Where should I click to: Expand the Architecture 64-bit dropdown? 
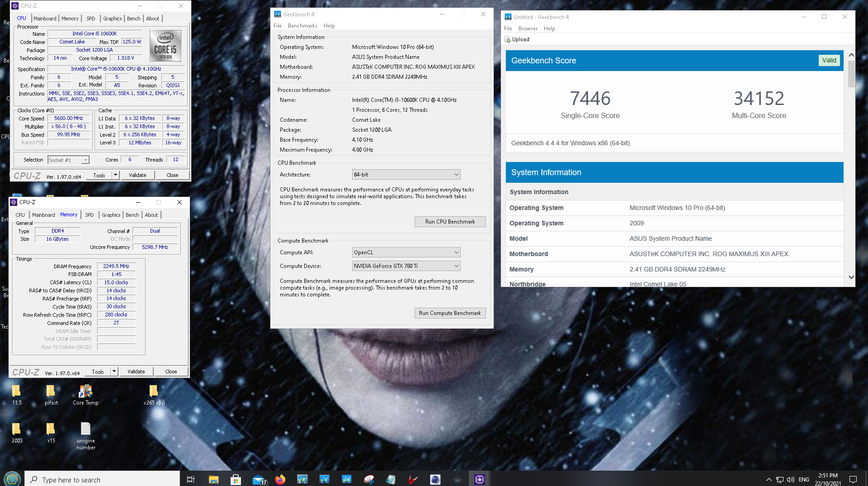406,175
